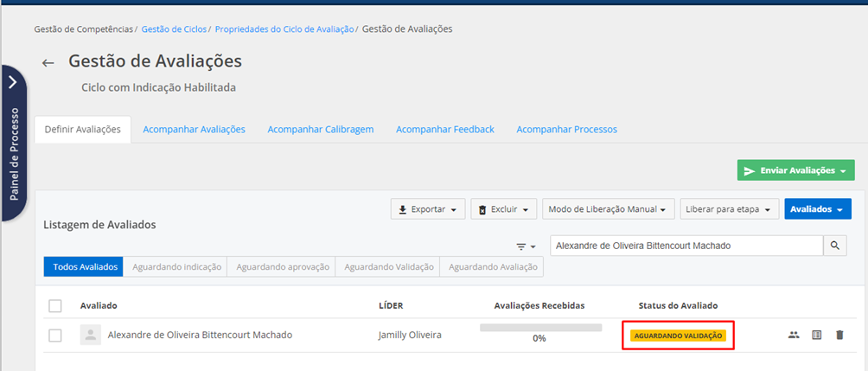Delete Alexandre's evaluation with trash icon
868x371 pixels.
click(839, 335)
